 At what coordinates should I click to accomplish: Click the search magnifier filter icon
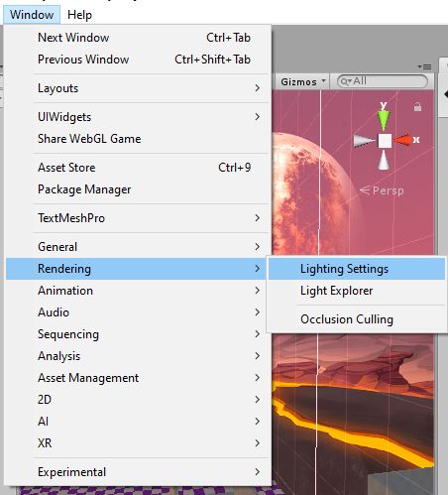coord(346,81)
